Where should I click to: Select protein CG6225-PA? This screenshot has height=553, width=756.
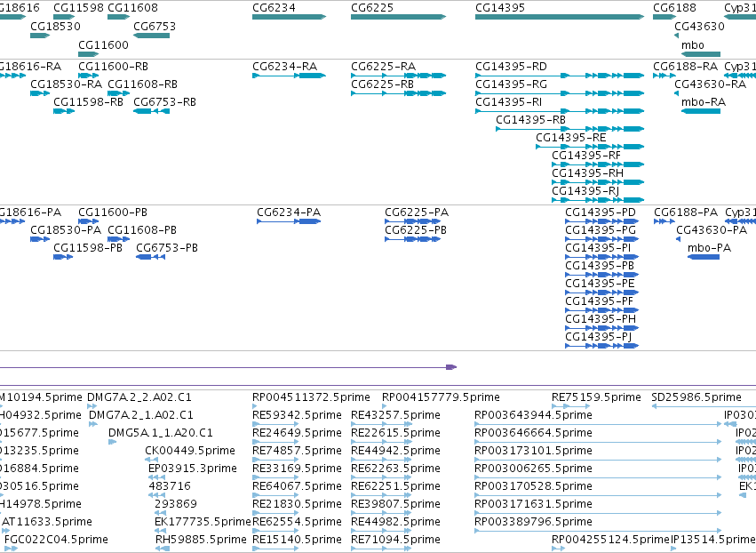point(413,221)
